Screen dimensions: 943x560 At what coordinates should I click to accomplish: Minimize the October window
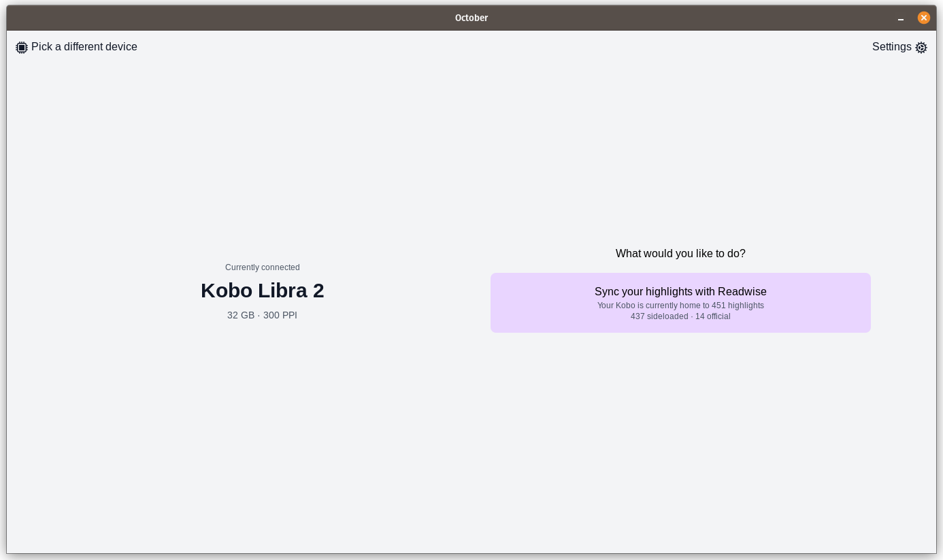coord(901,18)
